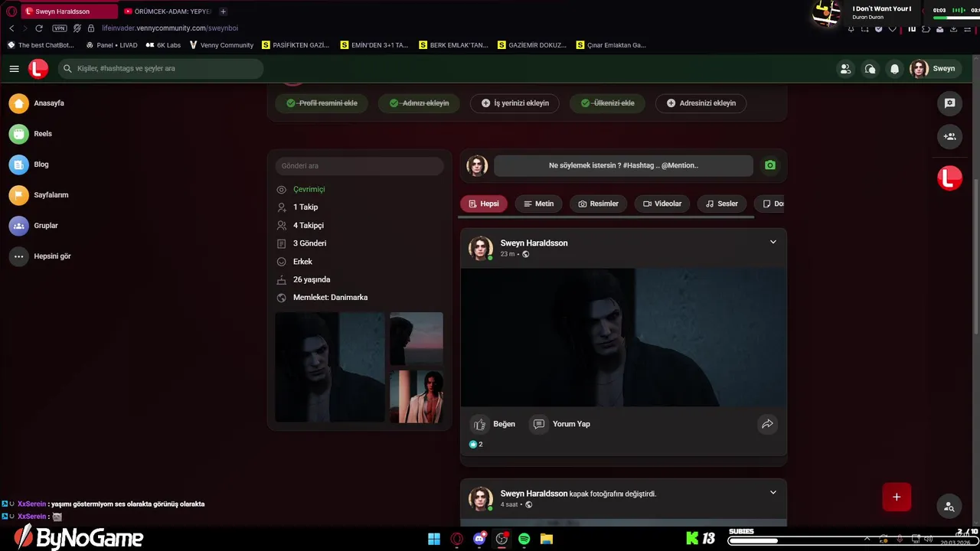The image size is (980, 551).
Task: Click the Adresinizi ekleyin button
Action: click(701, 103)
